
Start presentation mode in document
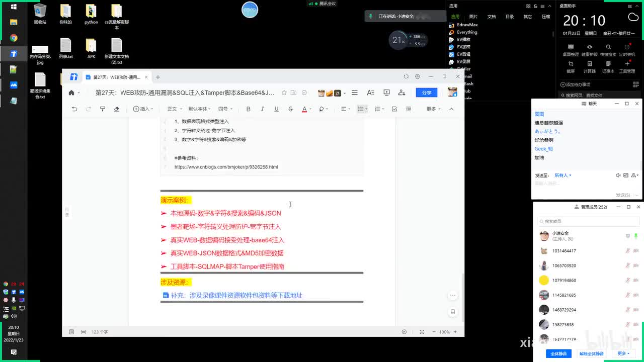[386, 93]
